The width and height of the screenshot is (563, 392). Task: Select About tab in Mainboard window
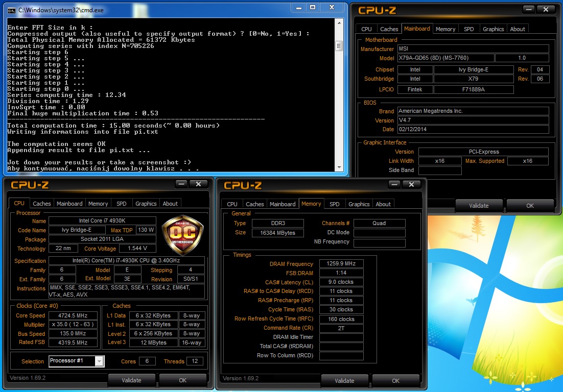[518, 29]
